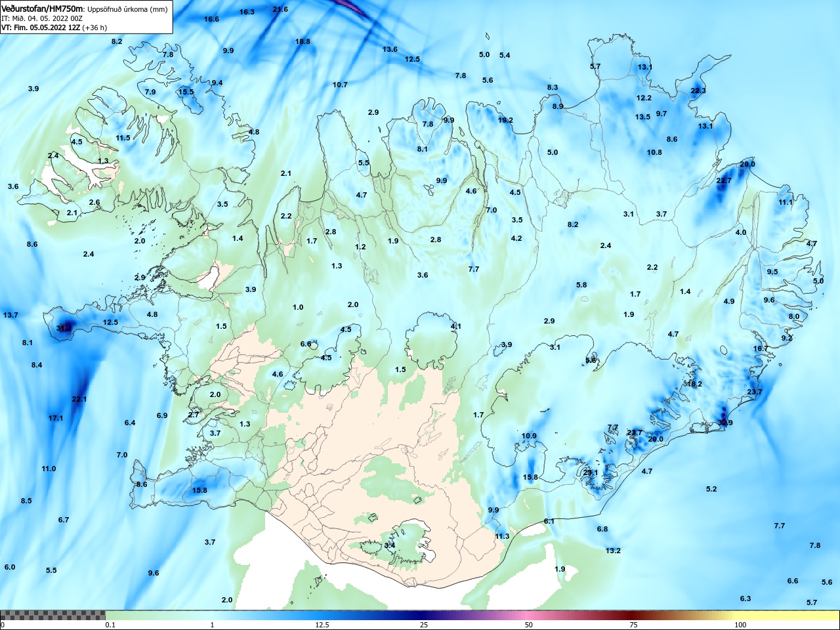This screenshot has width=840, height=630.
Task: Select the 5.4 value on the map
Action: tap(505, 55)
